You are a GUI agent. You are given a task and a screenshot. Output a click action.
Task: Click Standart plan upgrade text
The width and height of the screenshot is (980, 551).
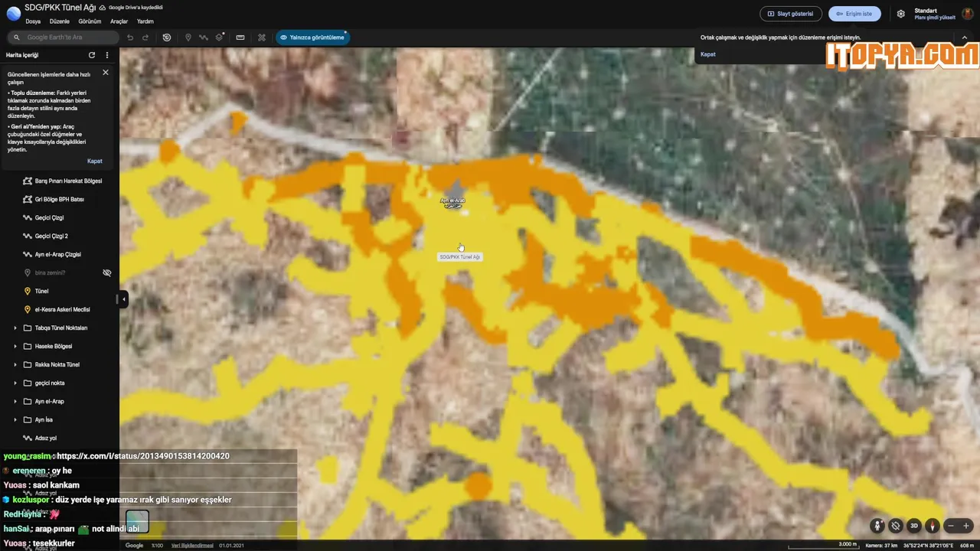click(x=935, y=14)
